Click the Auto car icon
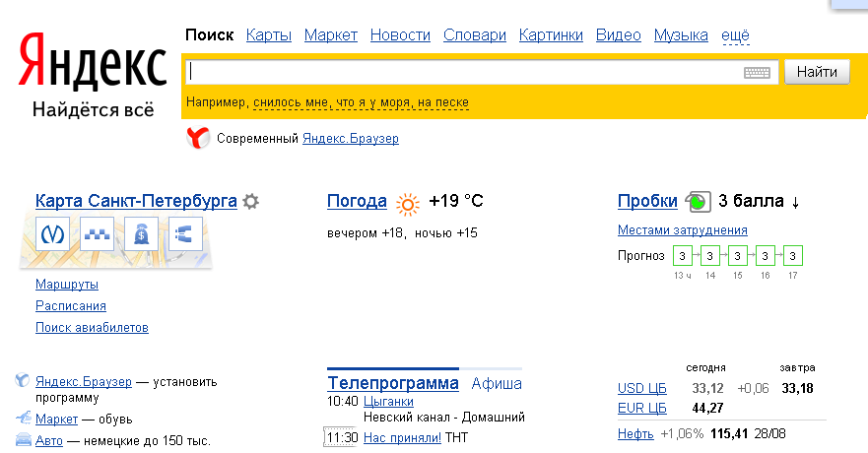Viewport: 868px width, 453px height. [24, 440]
